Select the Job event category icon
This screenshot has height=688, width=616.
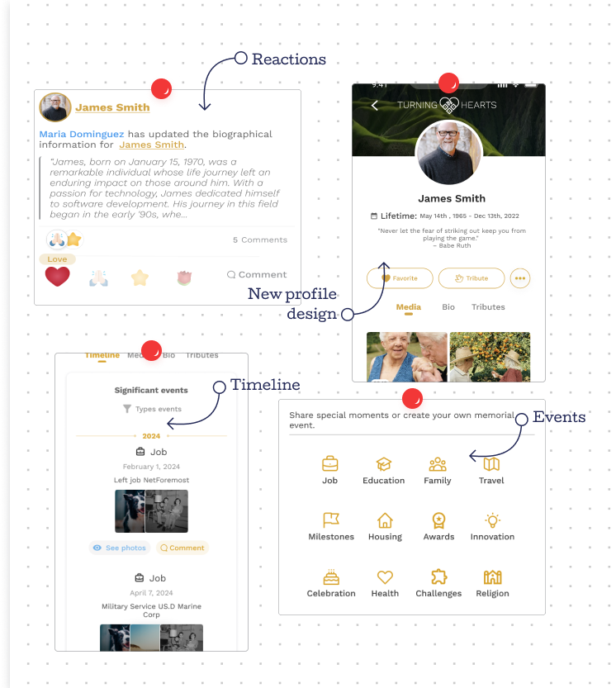329,463
